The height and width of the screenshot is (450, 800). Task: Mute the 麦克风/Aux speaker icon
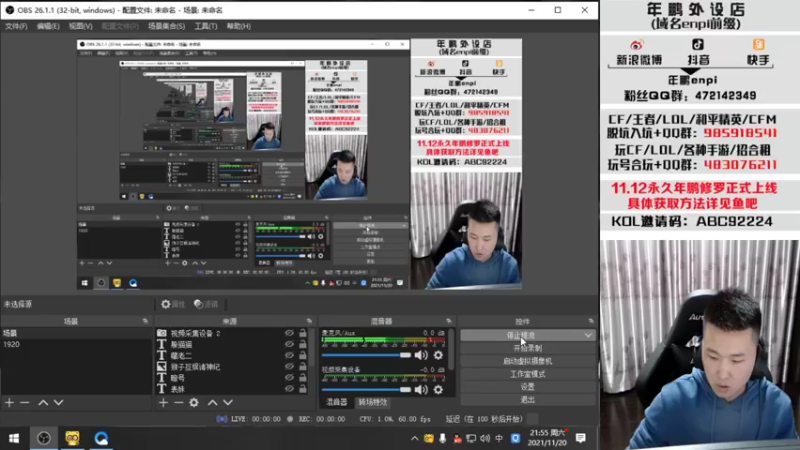pyautogui.click(x=421, y=355)
